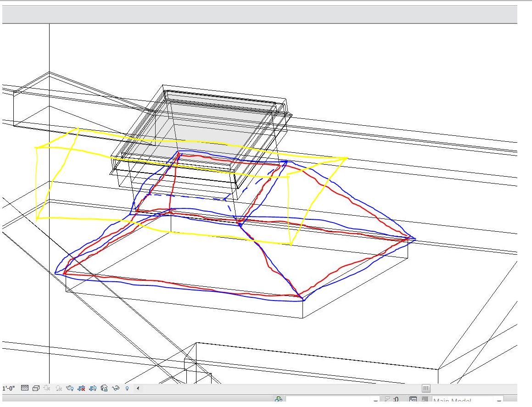Toggle Shadows on in the view
532x407 pixels.
[x=58, y=388]
